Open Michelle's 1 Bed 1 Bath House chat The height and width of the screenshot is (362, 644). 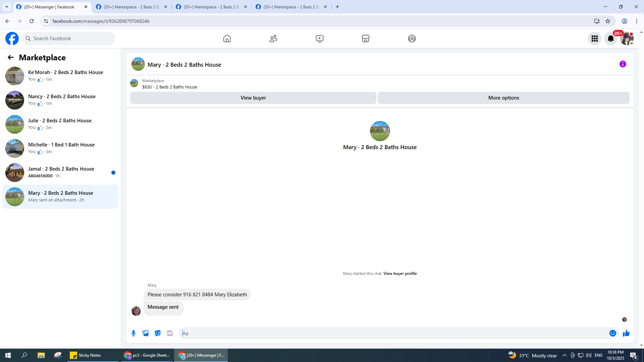[60, 148]
